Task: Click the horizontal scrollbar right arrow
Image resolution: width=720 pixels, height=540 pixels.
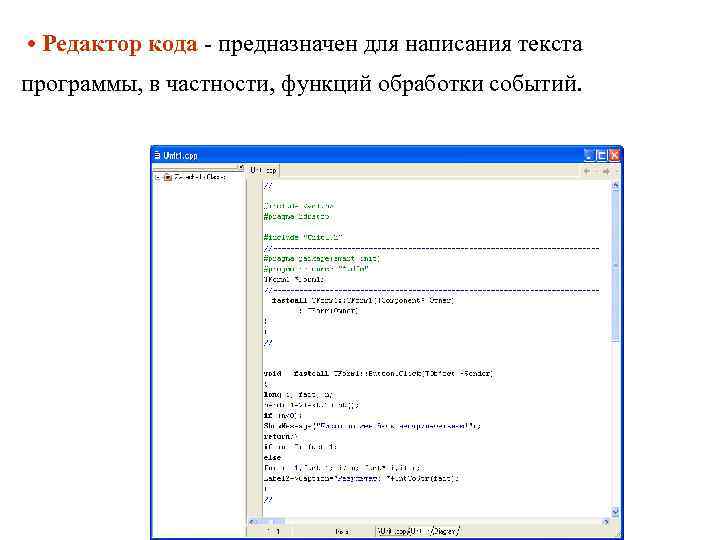Action: point(606,522)
